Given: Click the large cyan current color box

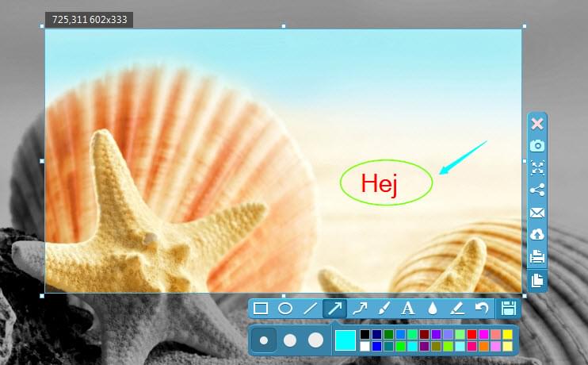Looking at the screenshot, I should tap(346, 340).
